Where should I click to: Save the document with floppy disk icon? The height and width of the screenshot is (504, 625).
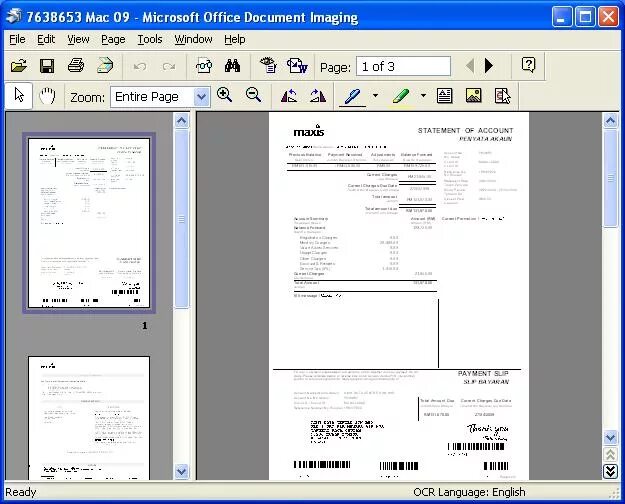coord(47,66)
